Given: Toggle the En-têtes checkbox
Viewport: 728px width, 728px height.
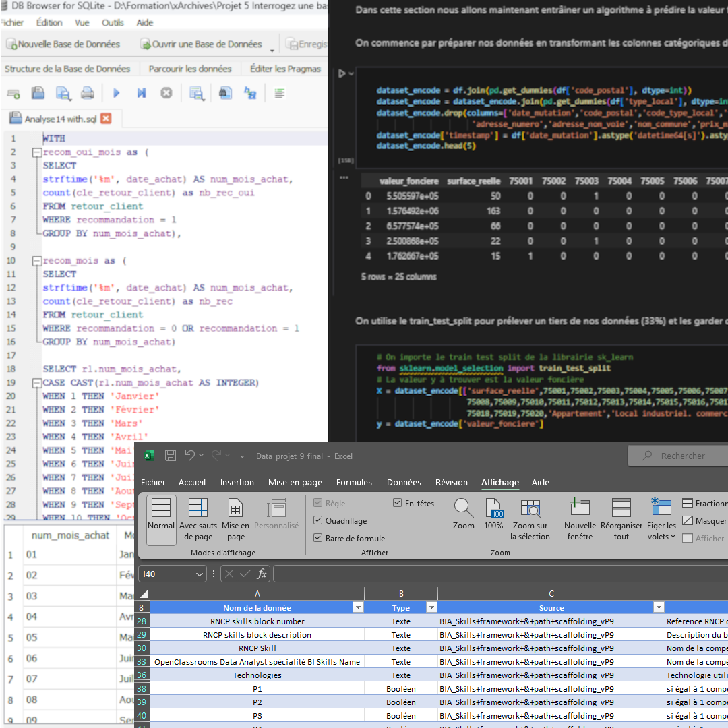Looking at the screenshot, I should [397, 503].
